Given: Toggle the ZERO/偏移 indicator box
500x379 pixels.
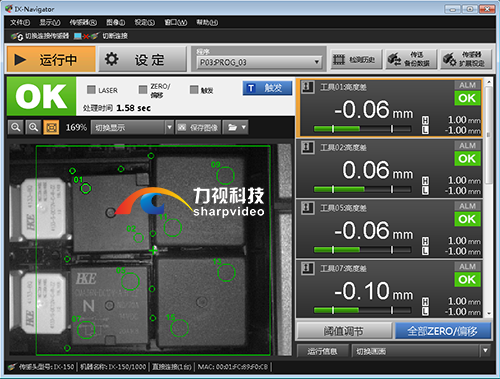Looking at the screenshot, I should pos(143,89).
